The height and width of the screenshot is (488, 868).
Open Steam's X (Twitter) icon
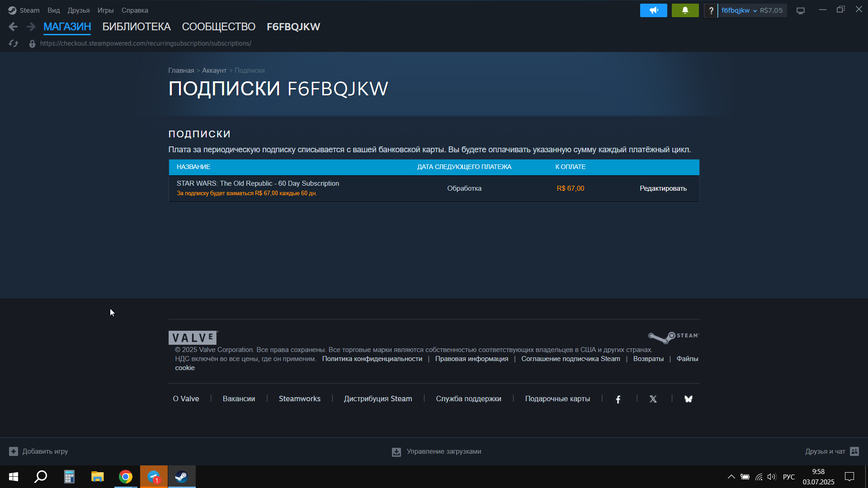click(653, 399)
